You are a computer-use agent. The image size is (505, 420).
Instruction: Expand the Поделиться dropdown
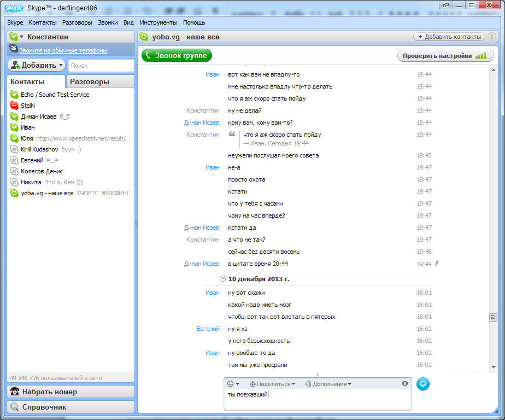point(273,384)
